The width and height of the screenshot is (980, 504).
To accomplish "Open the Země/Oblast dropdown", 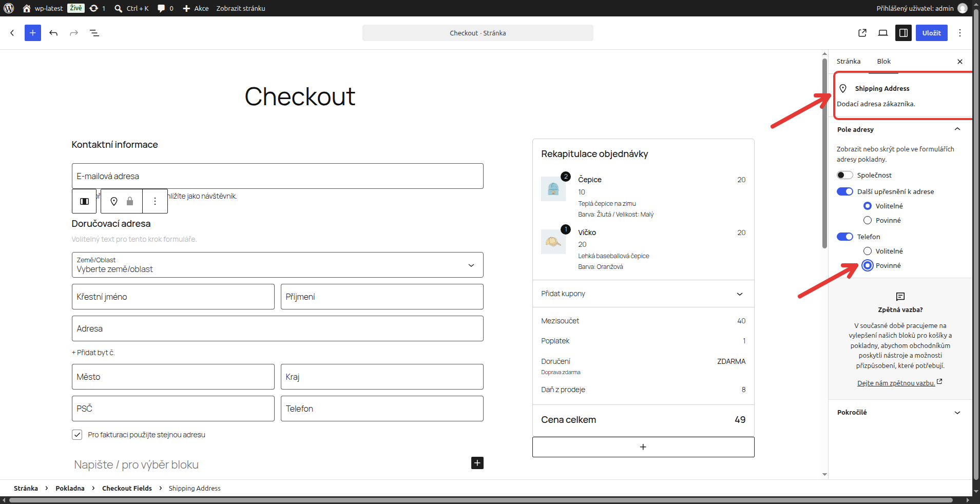I will pyautogui.click(x=278, y=265).
